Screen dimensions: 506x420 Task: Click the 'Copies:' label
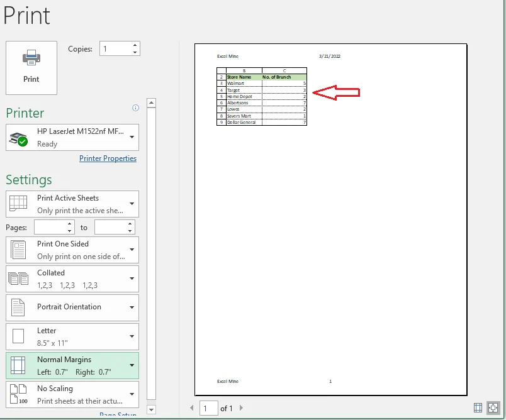pos(80,49)
